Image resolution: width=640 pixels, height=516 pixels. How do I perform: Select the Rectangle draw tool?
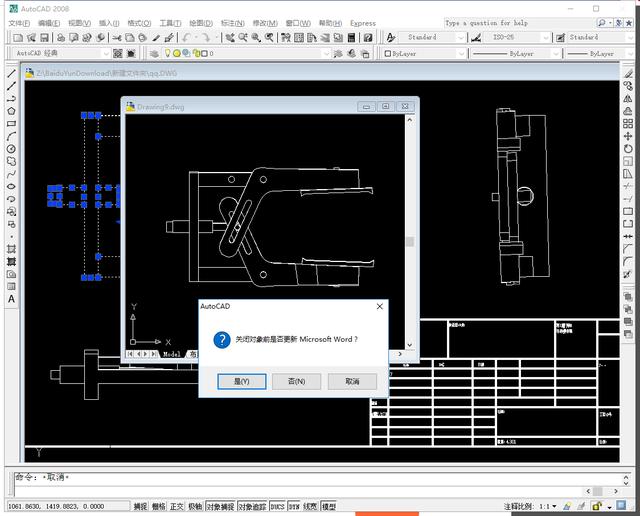pos(11,123)
